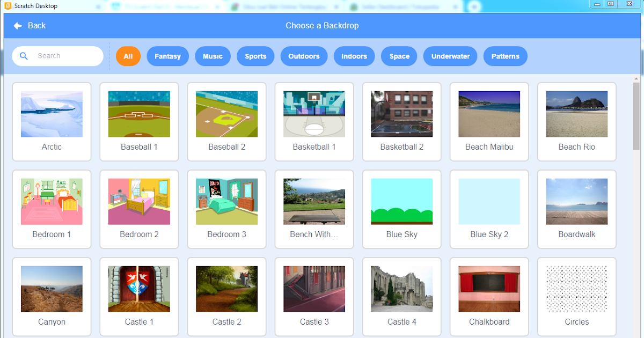644x338 pixels.
Task: Choose the Chalkboard backdrop
Action: (489, 289)
